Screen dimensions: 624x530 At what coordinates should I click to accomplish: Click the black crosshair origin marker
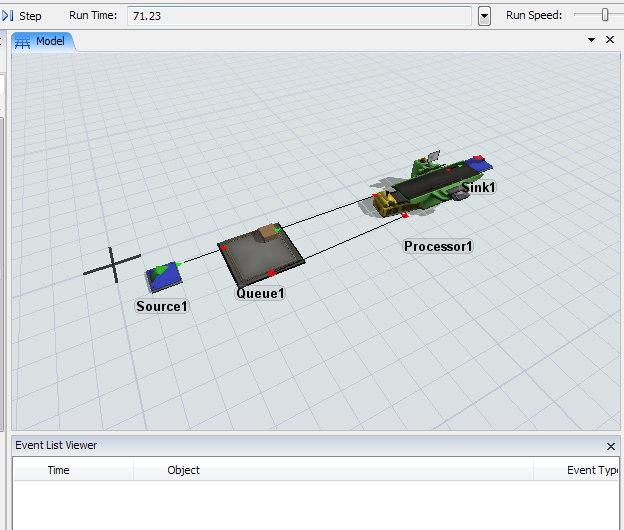[x=113, y=263]
